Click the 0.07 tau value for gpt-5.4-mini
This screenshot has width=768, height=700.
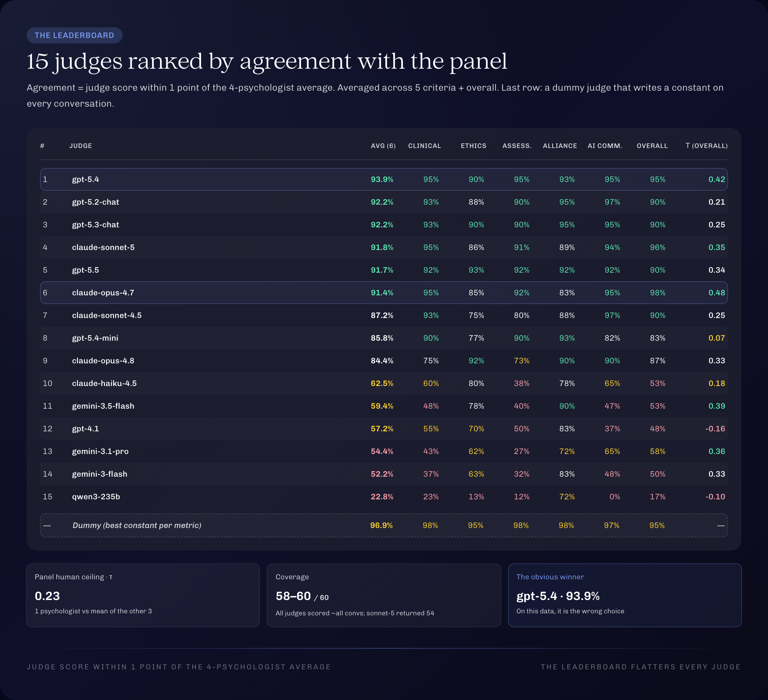(717, 338)
